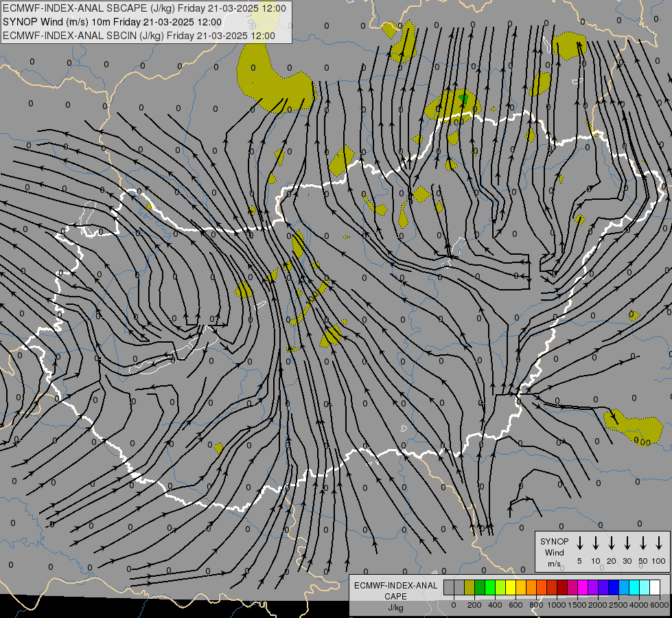Click the CAPE label in colour legend
This screenshot has width=672, height=618.
tap(395, 597)
